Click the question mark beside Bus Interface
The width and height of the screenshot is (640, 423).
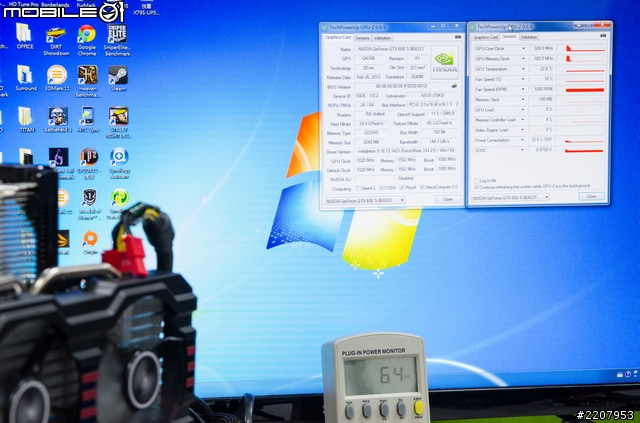[457, 105]
